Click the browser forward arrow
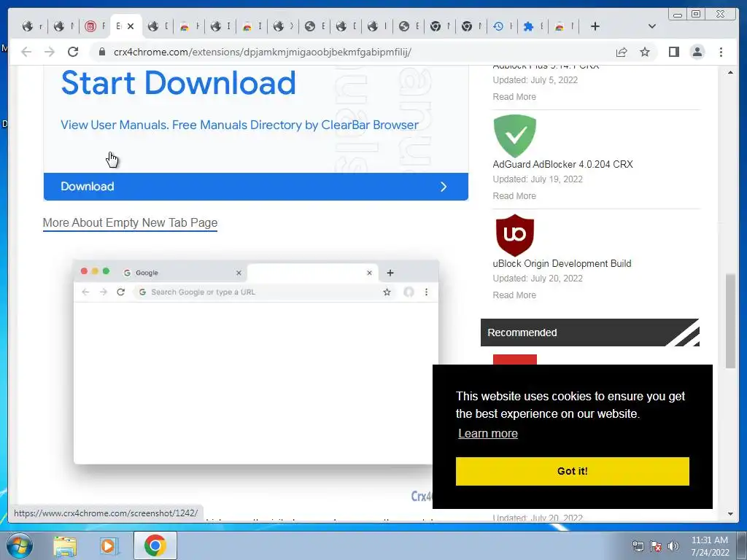 50,52
